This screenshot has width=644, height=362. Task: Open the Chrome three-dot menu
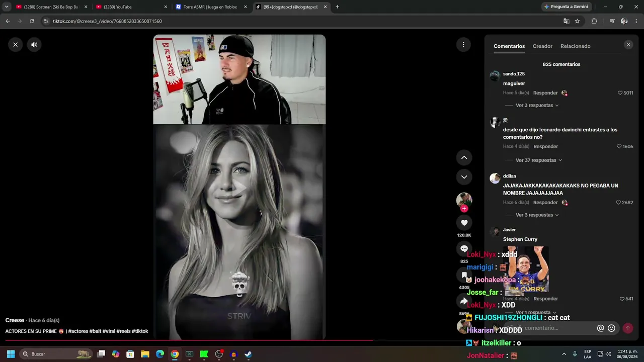coord(636,21)
